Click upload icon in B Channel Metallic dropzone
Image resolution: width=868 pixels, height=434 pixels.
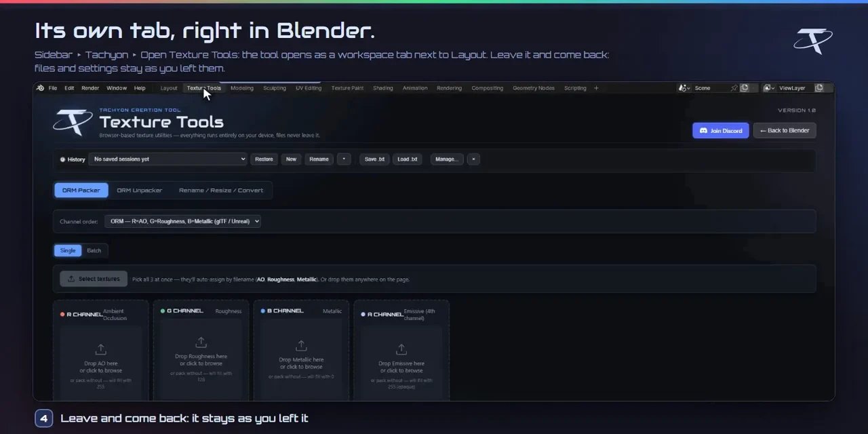pyautogui.click(x=301, y=346)
